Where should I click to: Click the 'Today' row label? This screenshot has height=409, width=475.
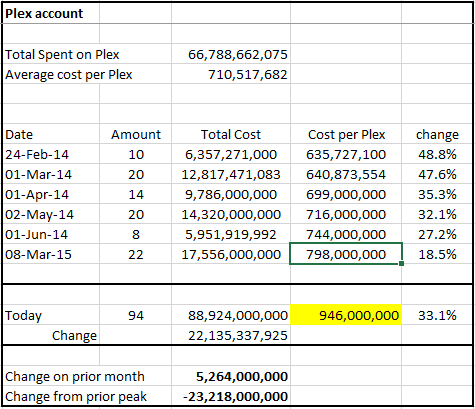[x=23, y=315]
